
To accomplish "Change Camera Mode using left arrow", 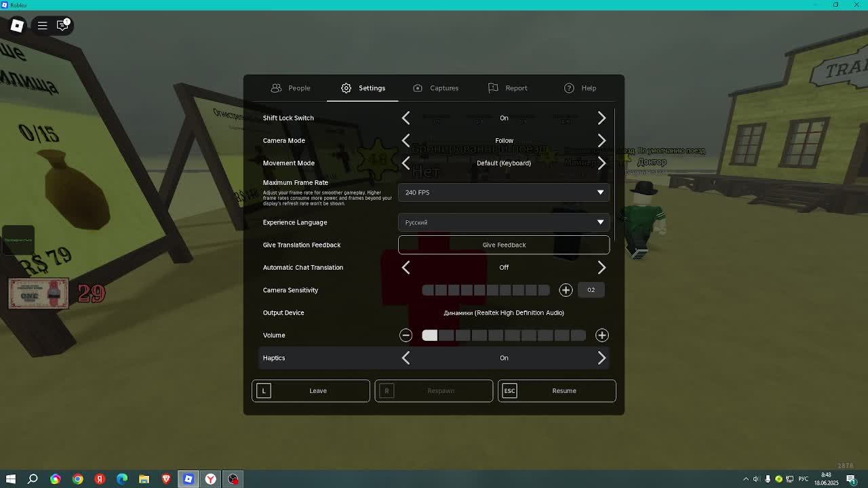I will (406, 140).
